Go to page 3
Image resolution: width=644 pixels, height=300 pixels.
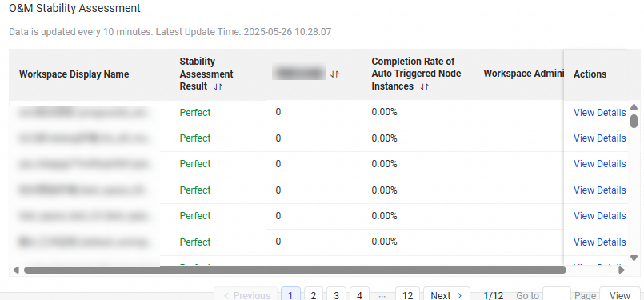336,294
